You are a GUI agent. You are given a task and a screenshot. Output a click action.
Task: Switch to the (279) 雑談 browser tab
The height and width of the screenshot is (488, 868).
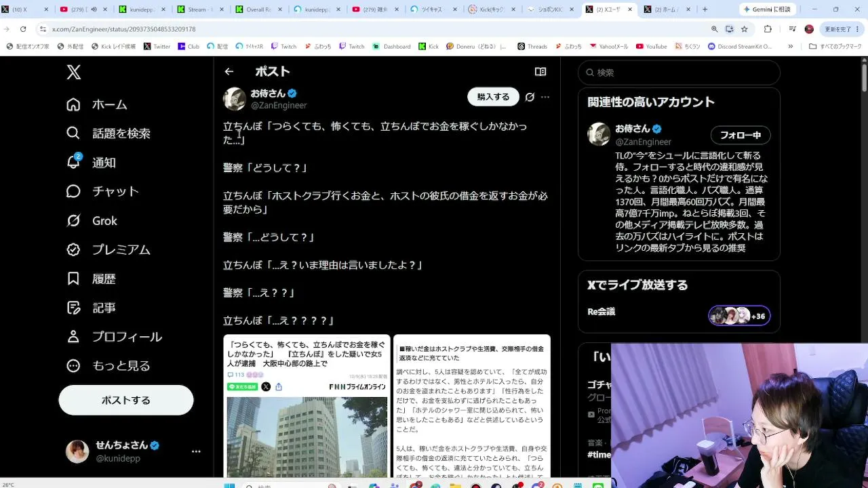375,9
